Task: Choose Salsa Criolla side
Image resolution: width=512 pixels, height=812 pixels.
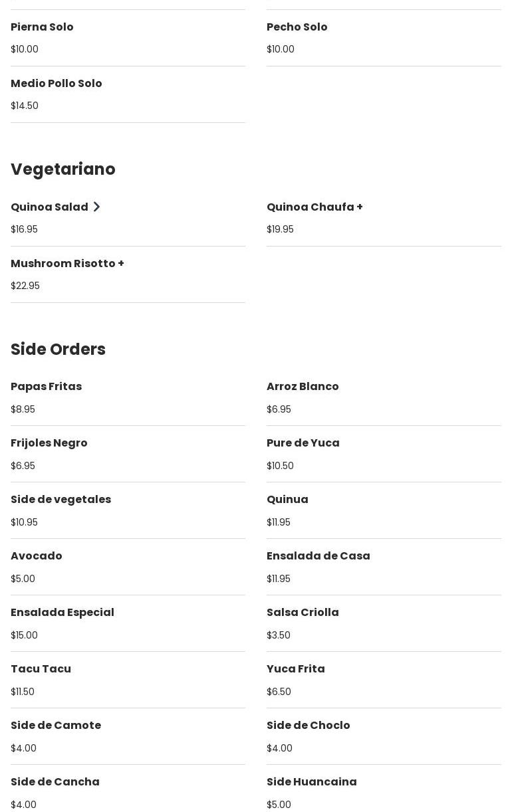Action: coord(303,613)
